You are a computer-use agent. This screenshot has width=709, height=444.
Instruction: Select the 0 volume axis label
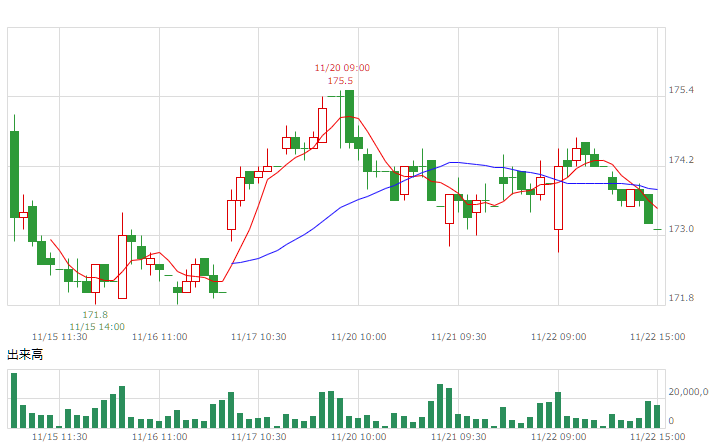point(671,421)
